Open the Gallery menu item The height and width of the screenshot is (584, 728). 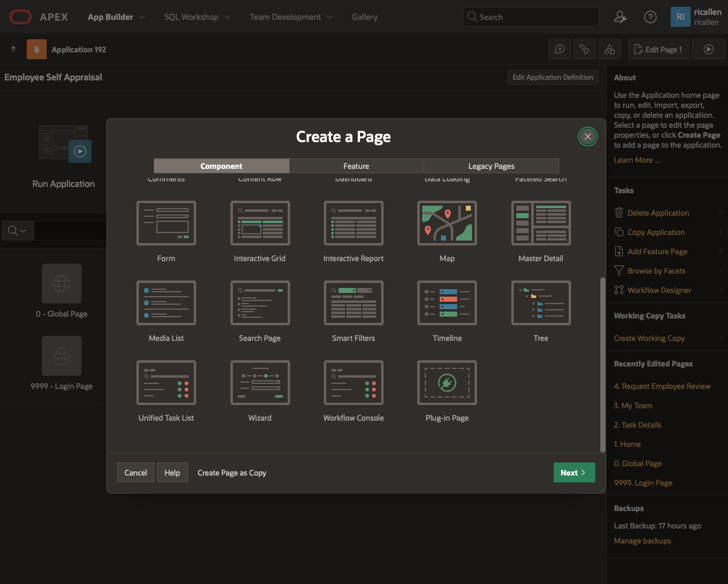(364, 17)
